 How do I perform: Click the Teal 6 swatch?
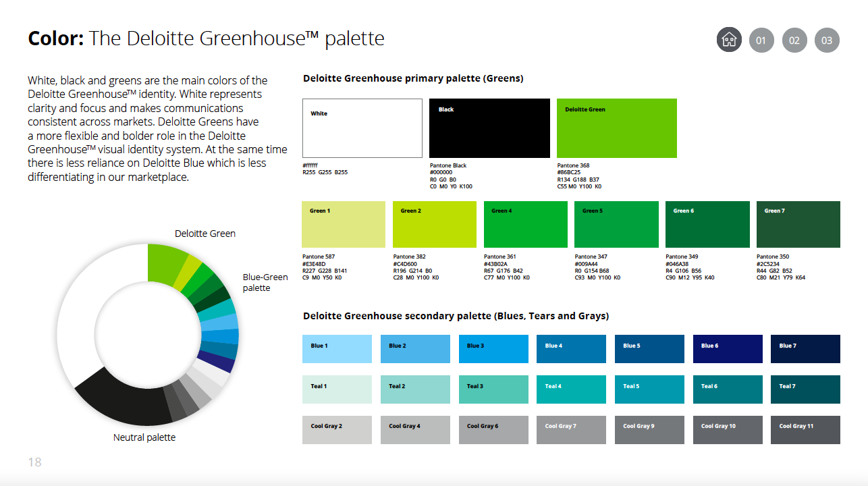tap(728, 389)
